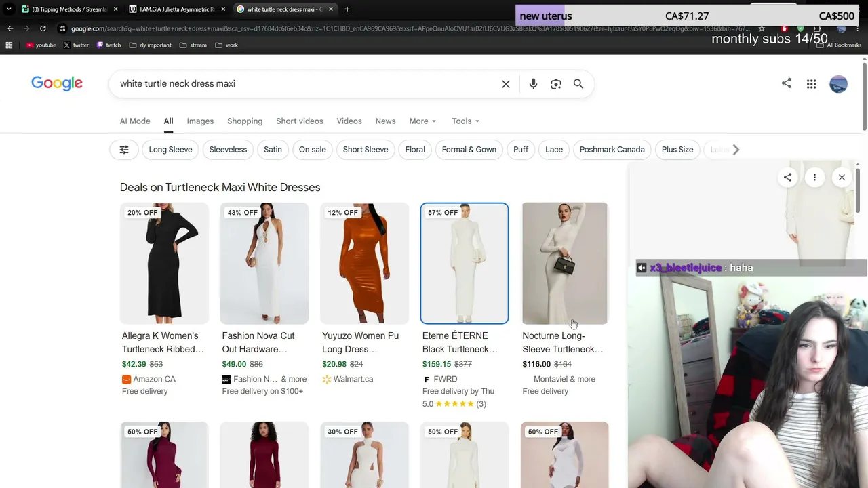Expand the Tools dropdown
The width and height of the screenshot is (868, 488).
[x=465, y=121]
